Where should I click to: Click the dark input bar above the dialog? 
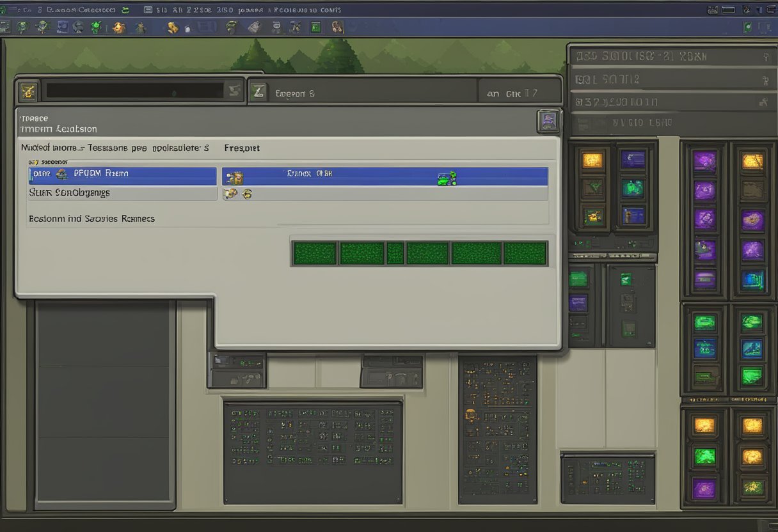(134, 91)
